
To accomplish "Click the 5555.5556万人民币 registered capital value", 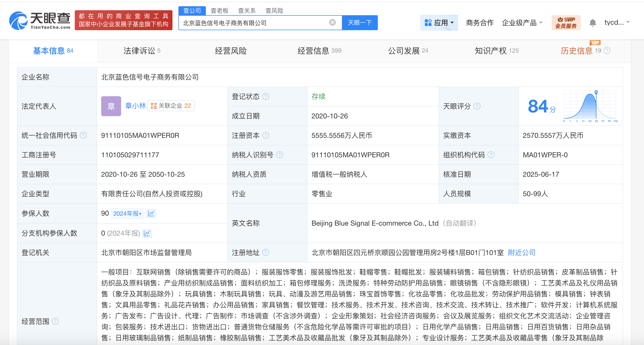I will pyautogui.click(x=341, y=136).
